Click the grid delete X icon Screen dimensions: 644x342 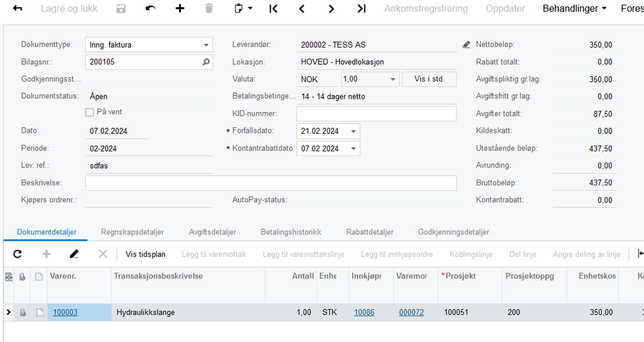tap(102, 254)
